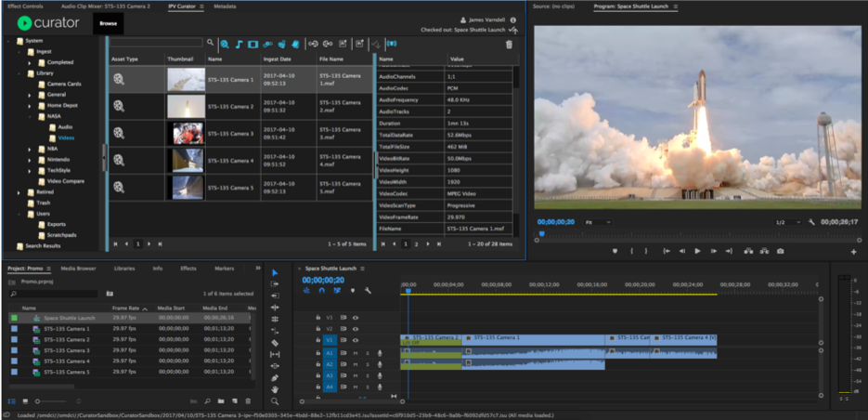Click the timeline wrench settings icon

point(368,291)
